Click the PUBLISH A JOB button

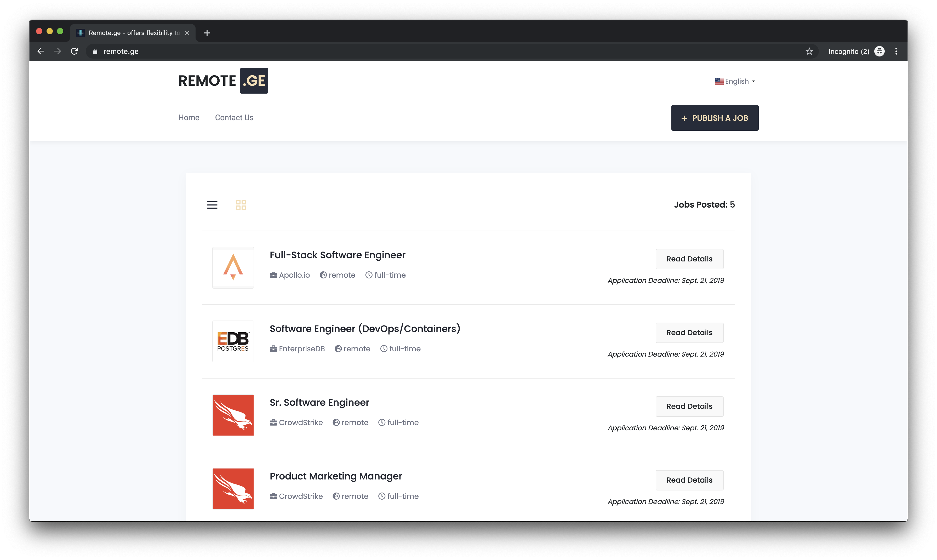click(714, 118)
